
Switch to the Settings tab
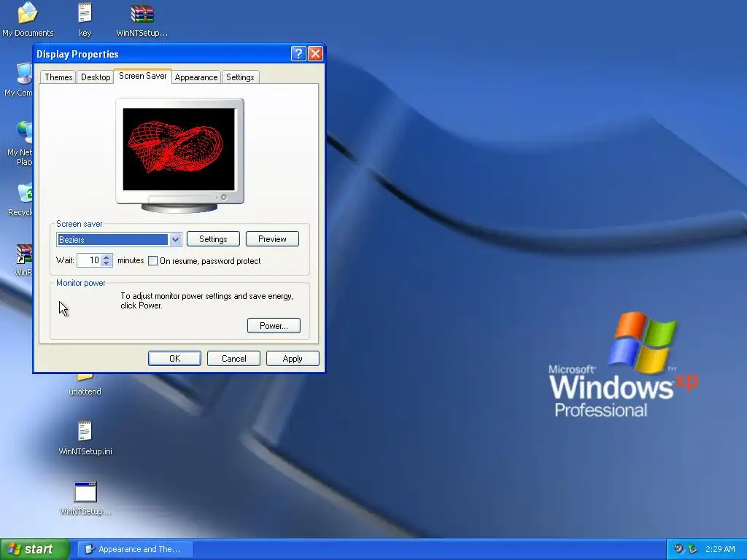coord(240,77)
